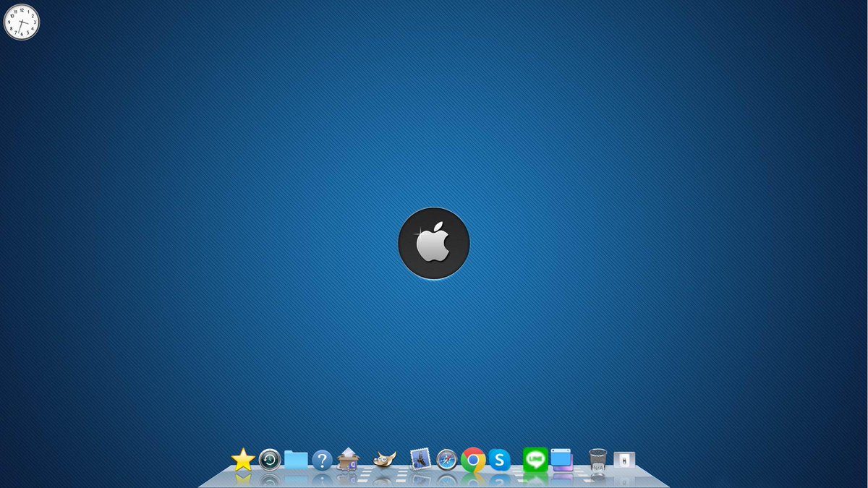Screen dimensions: 868x488
Task: Open Time Machine from the dock
Action: click(270, 459)
